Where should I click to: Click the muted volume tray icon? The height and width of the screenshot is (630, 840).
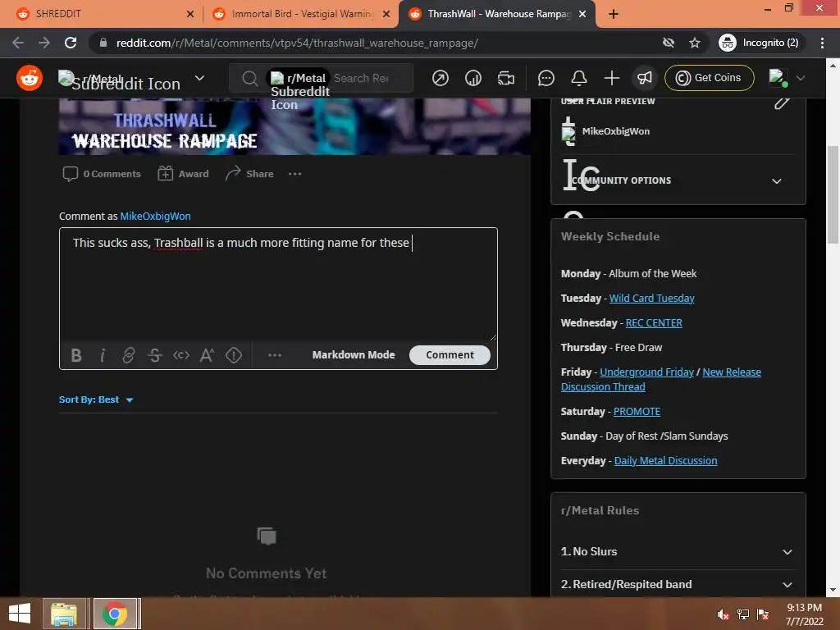723,614
